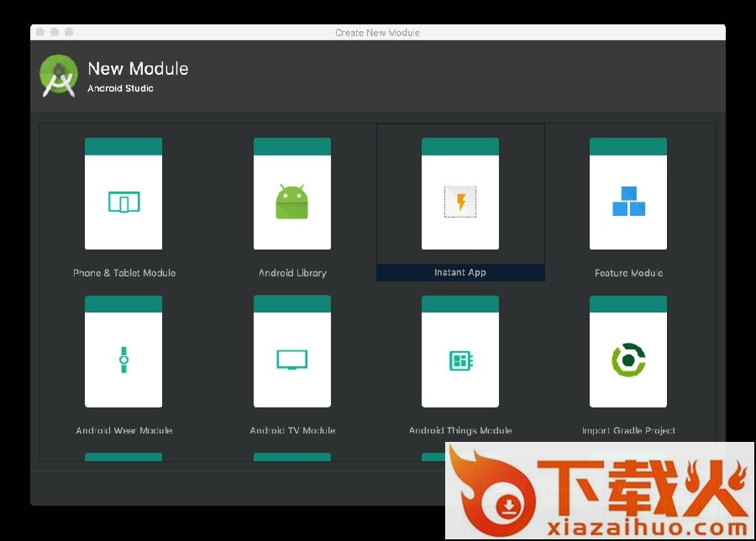Select the Import Gradle Project icon
The height and width of the screenshot is (541, 756).
[x=628, y=360]
